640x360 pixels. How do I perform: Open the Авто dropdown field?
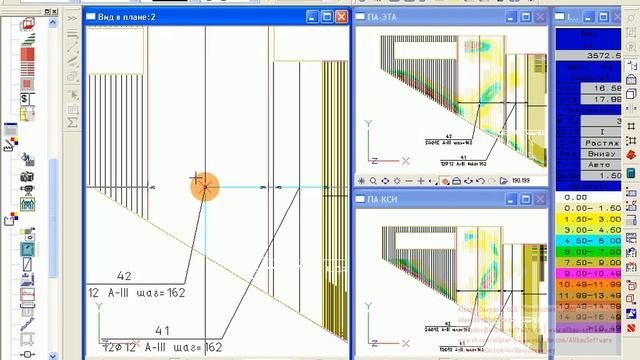point(601,164)
